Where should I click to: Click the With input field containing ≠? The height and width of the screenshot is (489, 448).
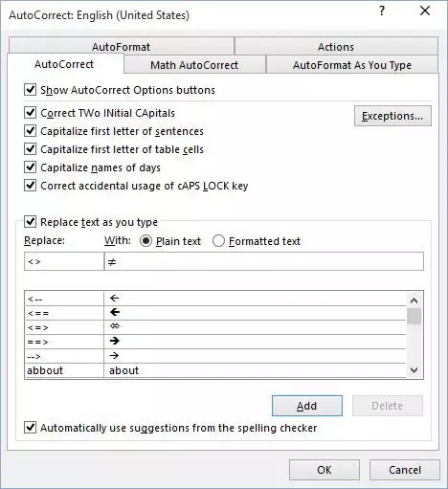[x=264, y=261]
